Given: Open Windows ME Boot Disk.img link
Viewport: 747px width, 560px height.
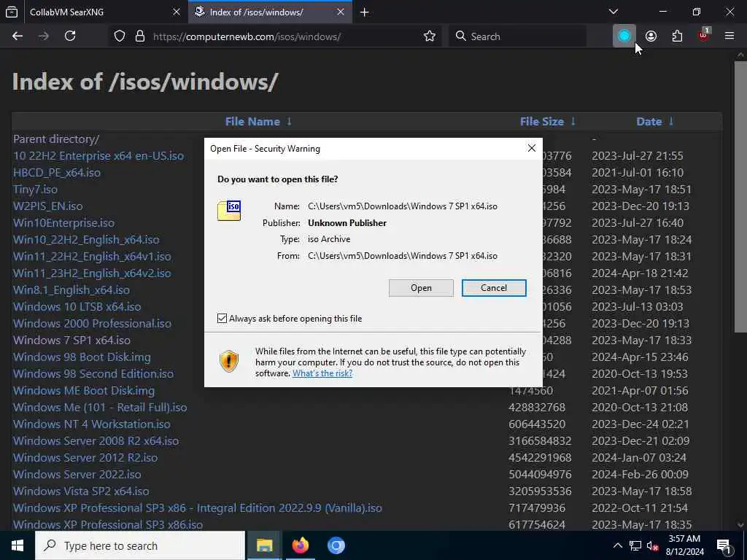Looking at the screenshot, I should 84,391.
